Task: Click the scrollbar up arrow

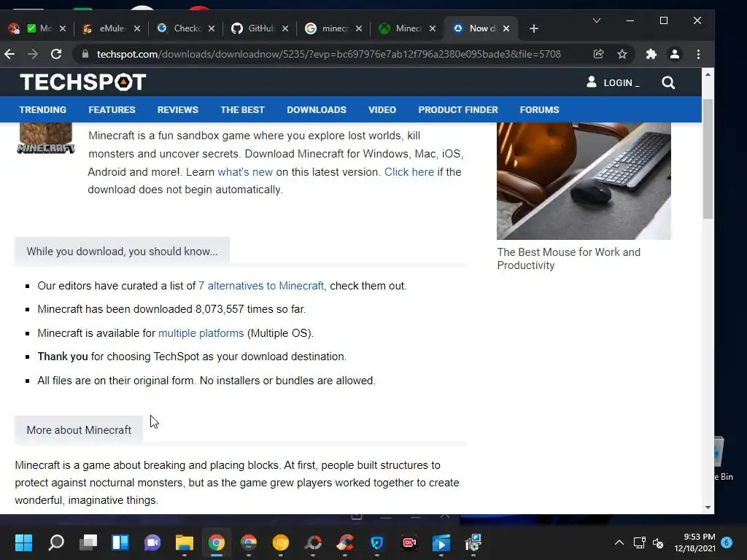Action: (708, 75)
